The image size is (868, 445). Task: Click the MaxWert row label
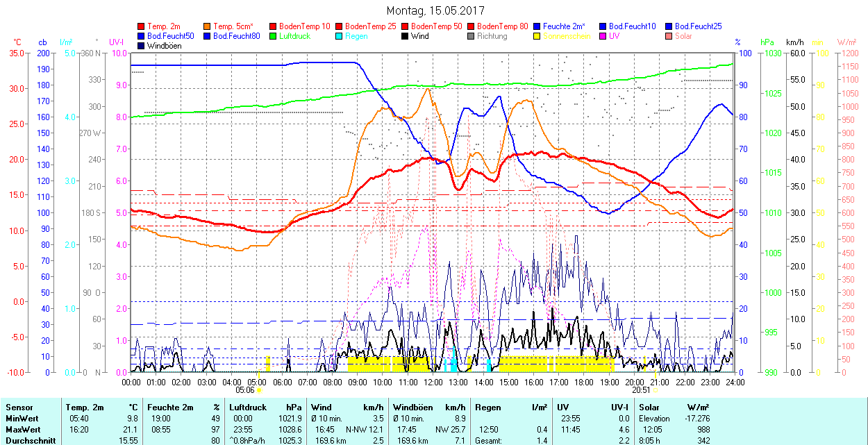[22, 429]
